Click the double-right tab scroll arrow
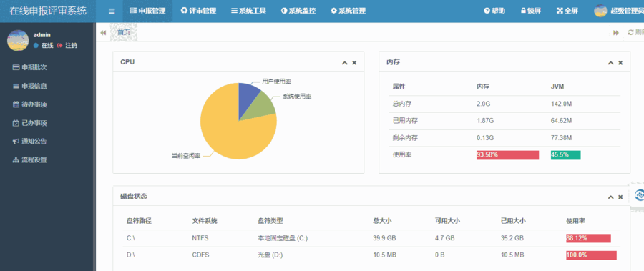 click(615, 33)
